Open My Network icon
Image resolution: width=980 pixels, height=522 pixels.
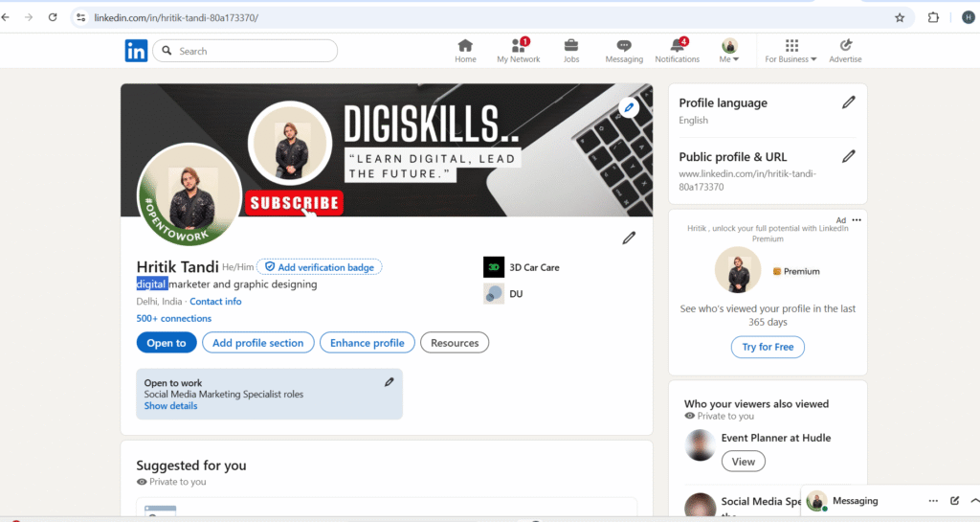[x=518, y=46]
